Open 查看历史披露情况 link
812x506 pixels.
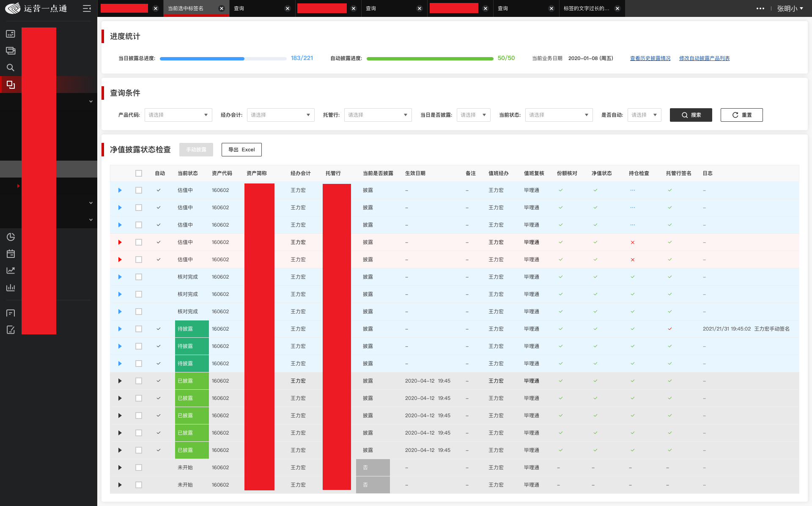point(650,58)
